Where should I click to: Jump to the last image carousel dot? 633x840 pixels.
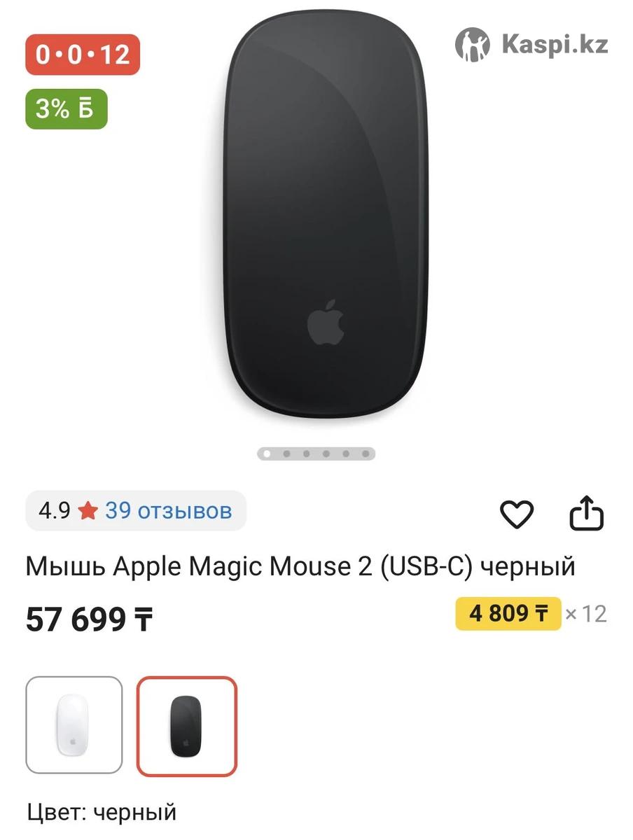click(x=366, y=454)
